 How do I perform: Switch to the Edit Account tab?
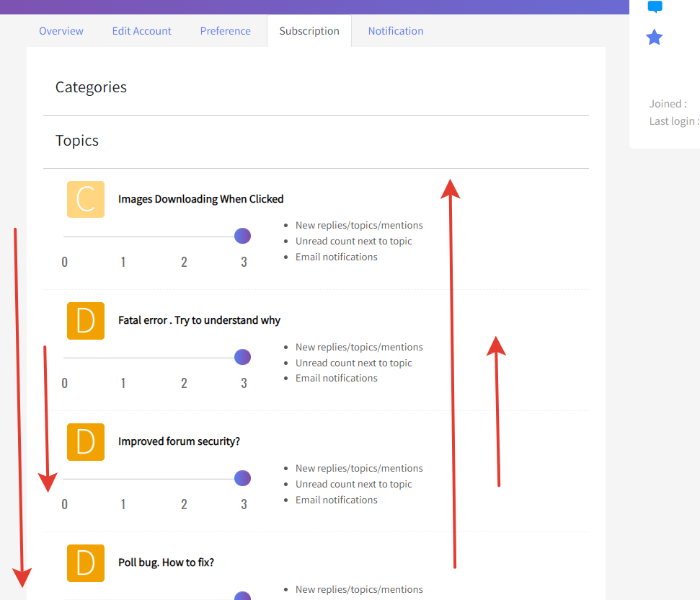(x=142, y=31)
